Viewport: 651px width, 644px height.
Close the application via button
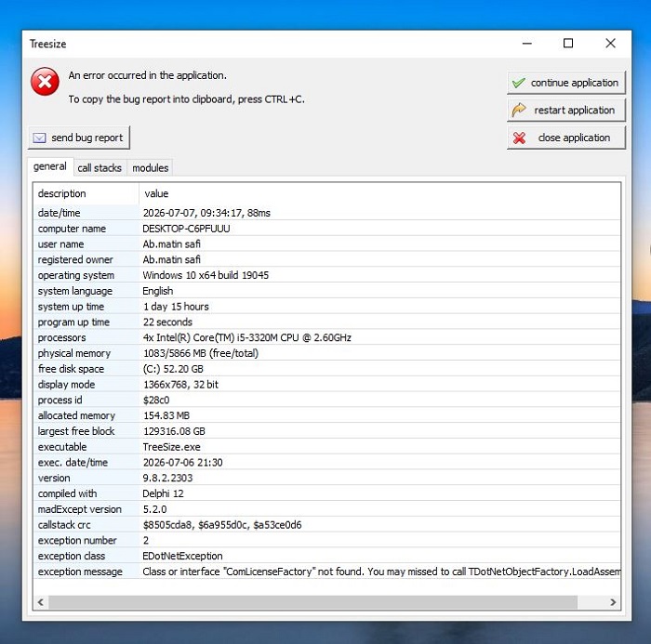tap(565, 138)
